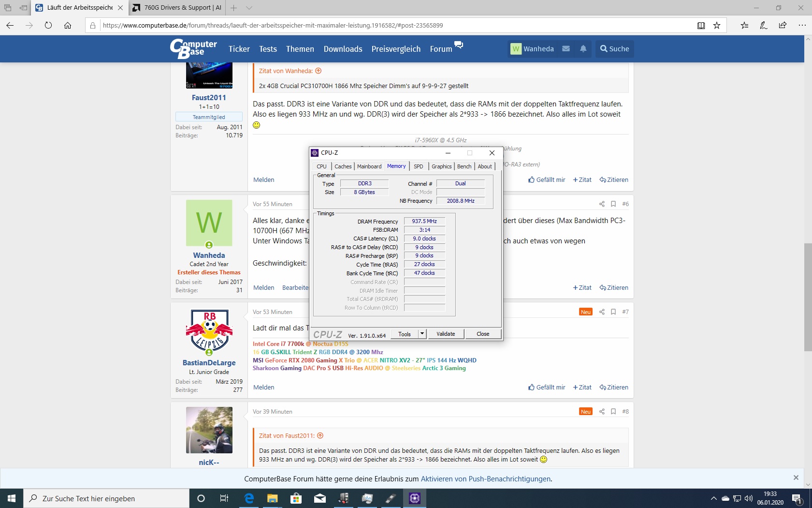Open the Microsoft Store taskbar icon

(296, 498)
